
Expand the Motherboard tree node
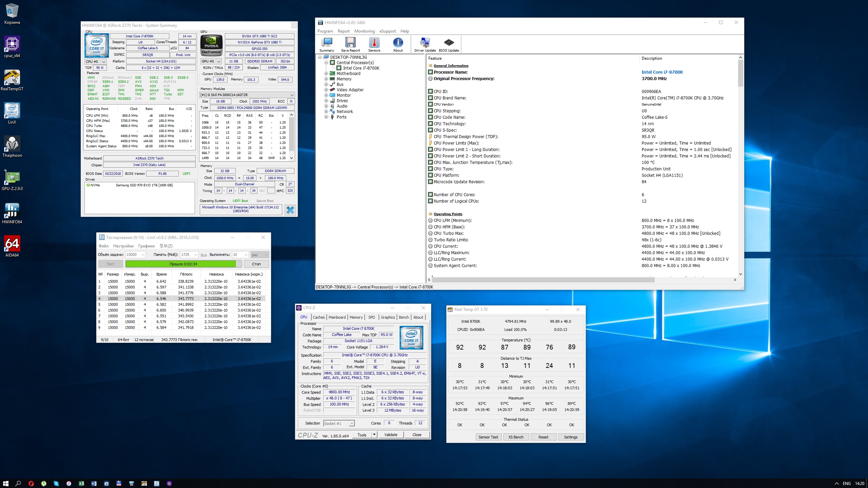pyautogui.click(x=326, y=74)
